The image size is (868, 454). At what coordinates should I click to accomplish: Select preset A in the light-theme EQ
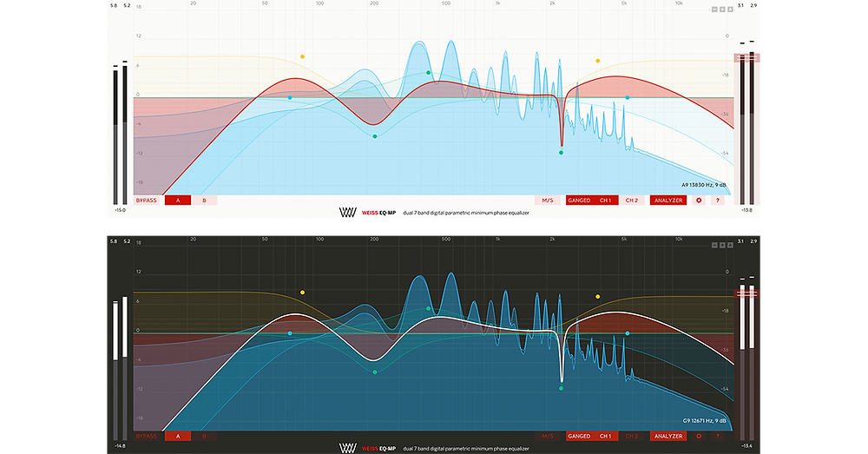(178, 201)
